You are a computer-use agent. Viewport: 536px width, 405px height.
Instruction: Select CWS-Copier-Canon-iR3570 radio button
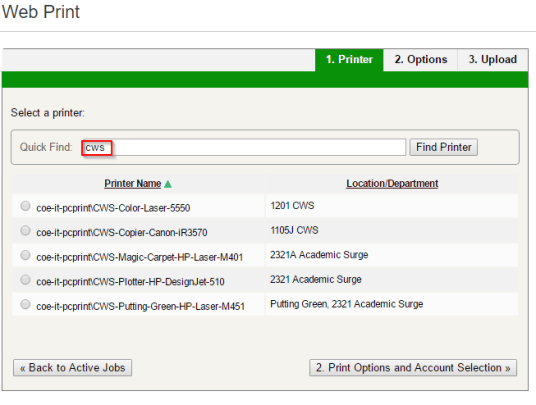point(25,231)
